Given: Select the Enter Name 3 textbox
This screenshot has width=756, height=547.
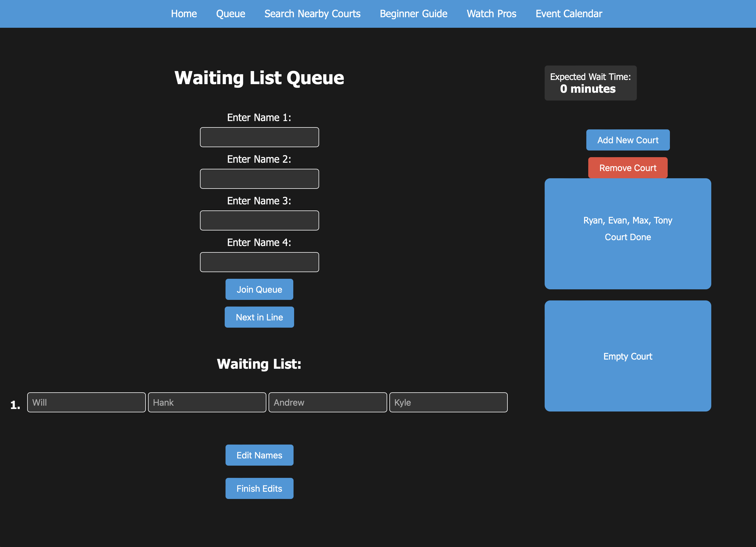Looking at the screenshot, I should [259, 220].
